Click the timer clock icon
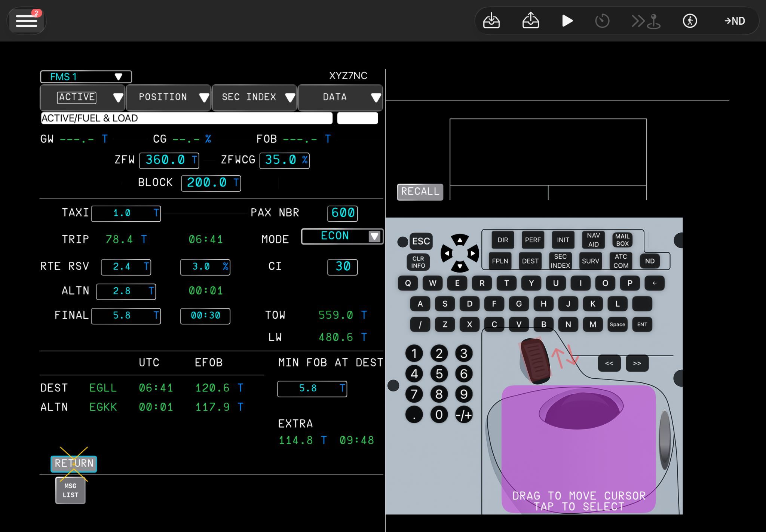Screen dimensions: 766x532 click(602, 21)
